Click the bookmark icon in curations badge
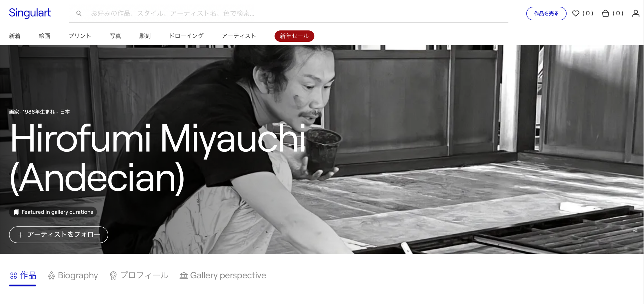The height and width of the screenshot is (304, 644). click(x=16, y=212)
